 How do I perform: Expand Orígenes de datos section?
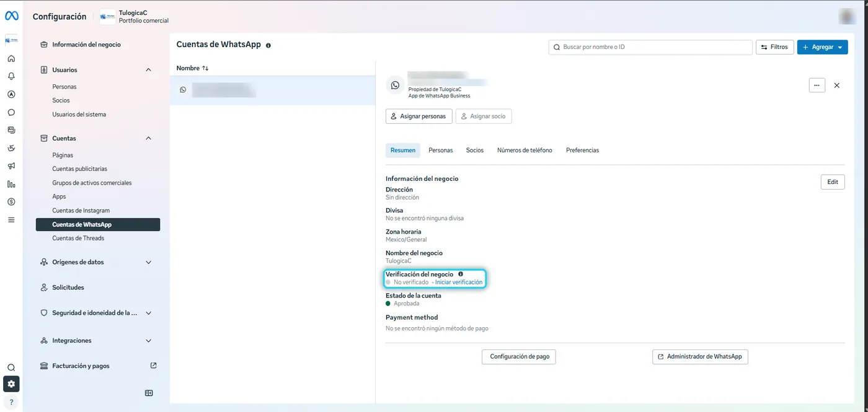(148, 262)
